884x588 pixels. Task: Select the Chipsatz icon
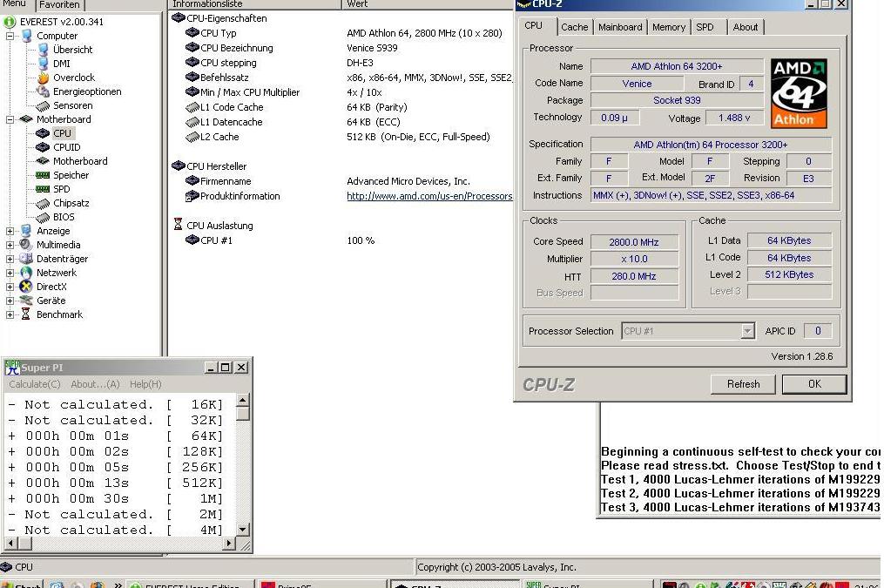[x=43, y=203]
